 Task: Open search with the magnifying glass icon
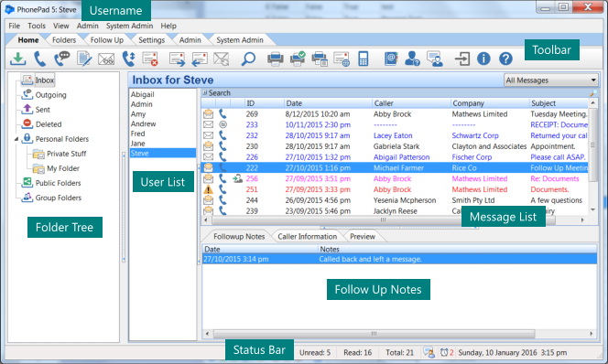coord(248,59)
